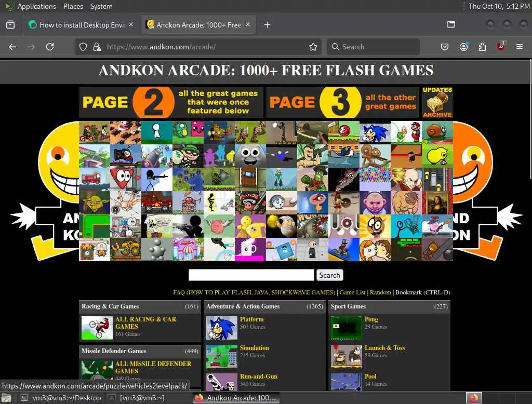
Task: Click the red ball game thumbnail
Action: [x=344, y=132]
